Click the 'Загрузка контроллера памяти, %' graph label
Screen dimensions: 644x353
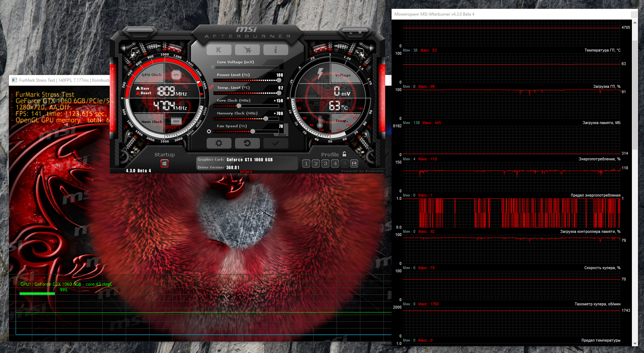[x=590, y=231]
